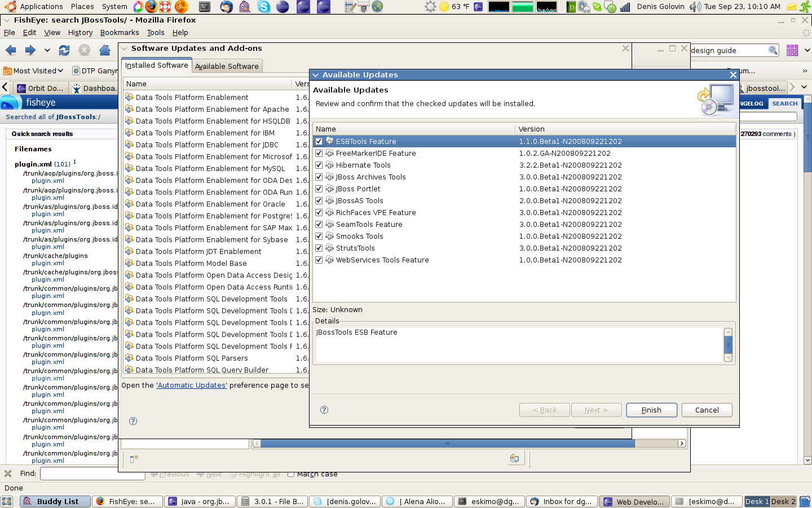Click the Firefox close-find-bar X icon

8,474
